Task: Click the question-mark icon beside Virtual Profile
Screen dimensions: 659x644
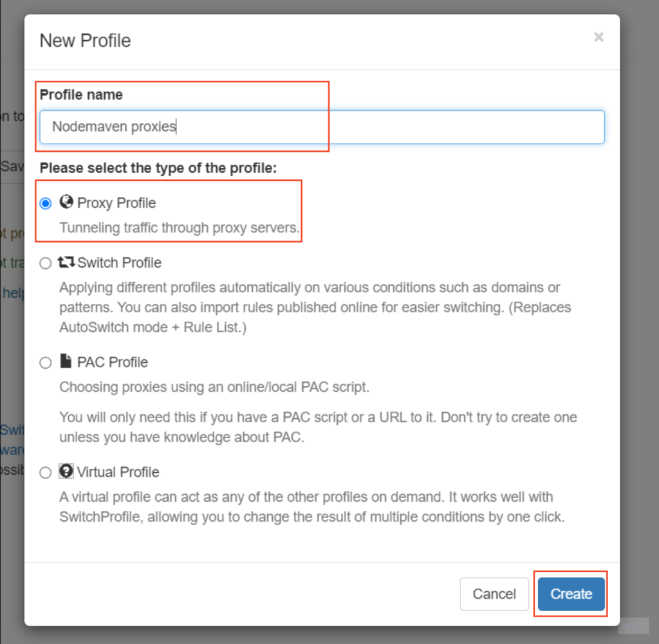Action: pyautogui.click(x=66, y=472)
